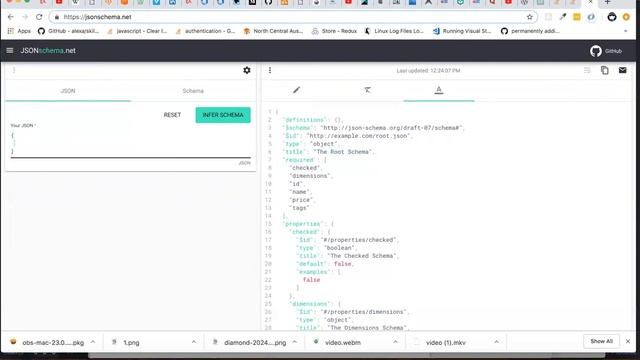Open the Running Visual St... bookmark
Viewport: 640px width, 360px height.
coord(462,31)
